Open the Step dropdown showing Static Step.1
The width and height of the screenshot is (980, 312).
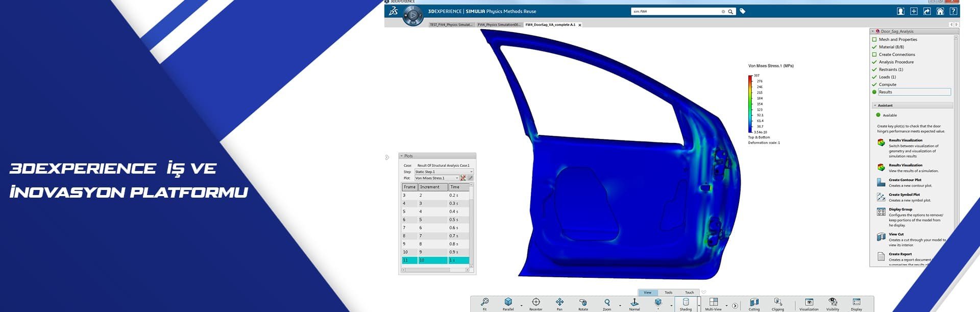click(444, 172)
